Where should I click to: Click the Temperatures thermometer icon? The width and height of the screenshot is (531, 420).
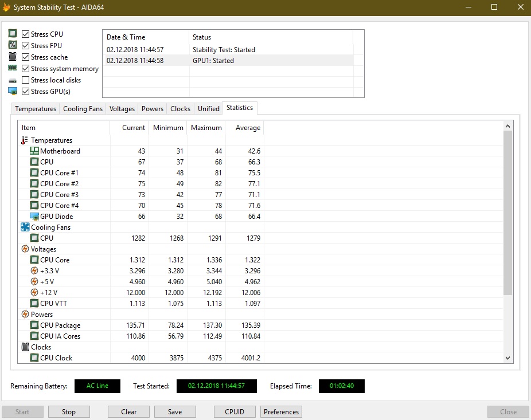click(25, 140)
